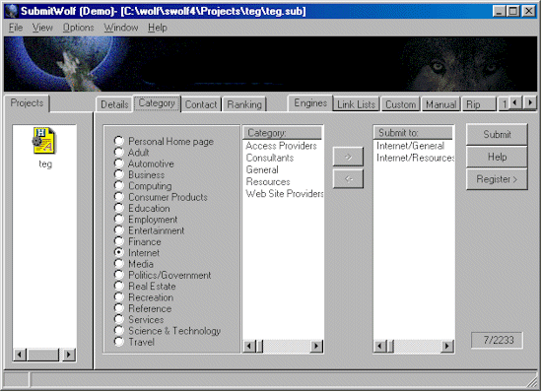Screen dimensions: 542x392
Task: Pick the Education radio option
Action: click(x=119, y=208)
